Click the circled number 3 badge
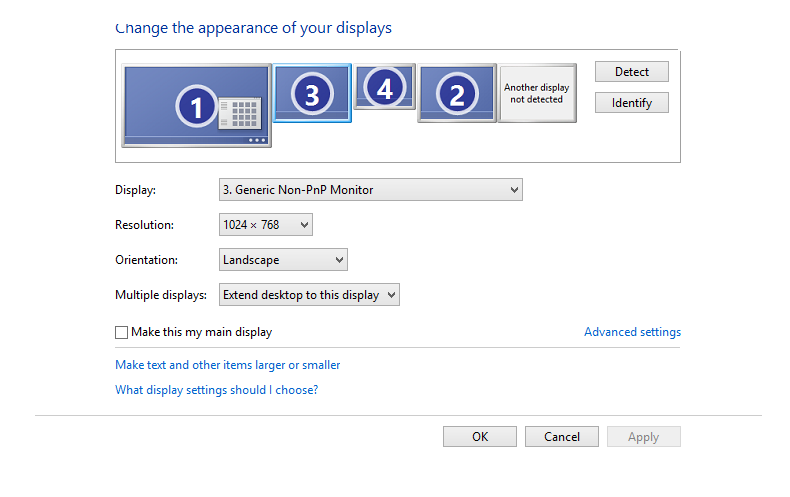Viewport: 790px width, 497px height. click(312, 94)
